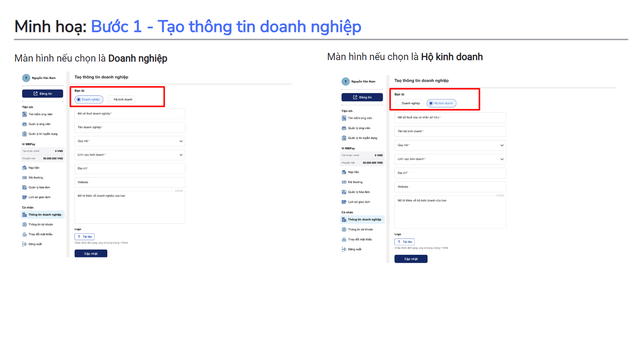Click Cập nhật button in Doanh nghiệp screen

(x=91, y=254)
